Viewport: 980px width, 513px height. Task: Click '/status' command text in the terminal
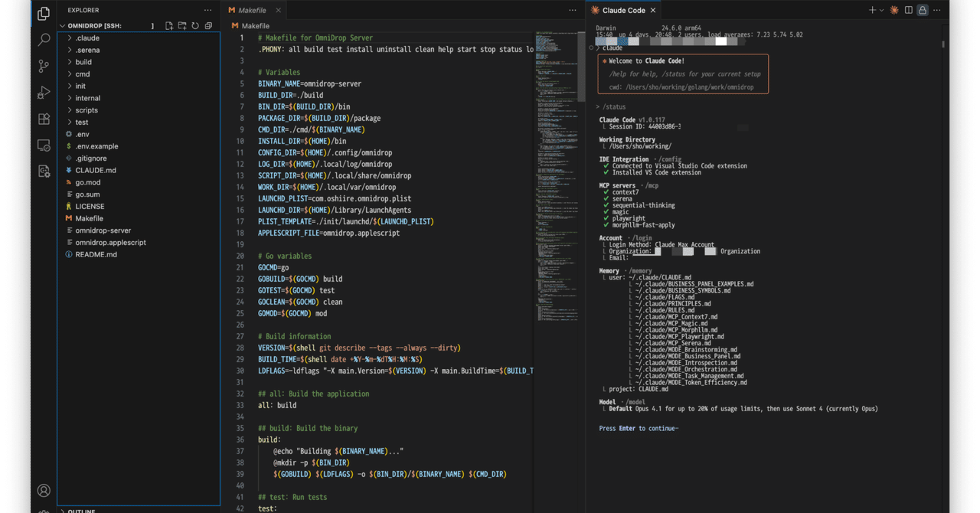tap(614, 107)
